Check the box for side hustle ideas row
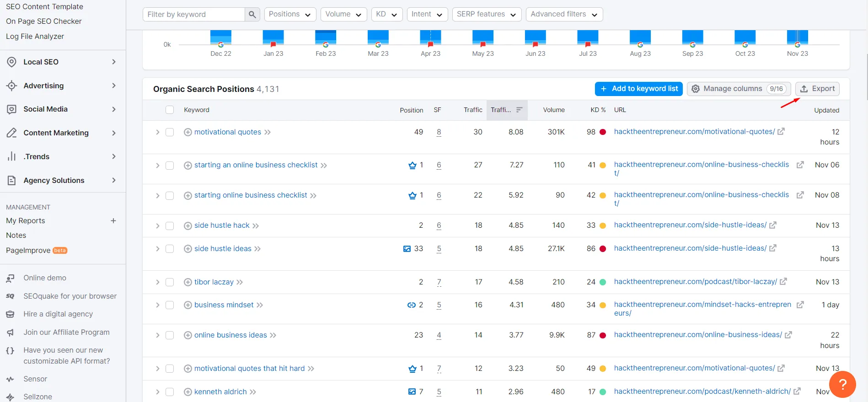Viewport: 868px width, 402px height. coord(170,249)
